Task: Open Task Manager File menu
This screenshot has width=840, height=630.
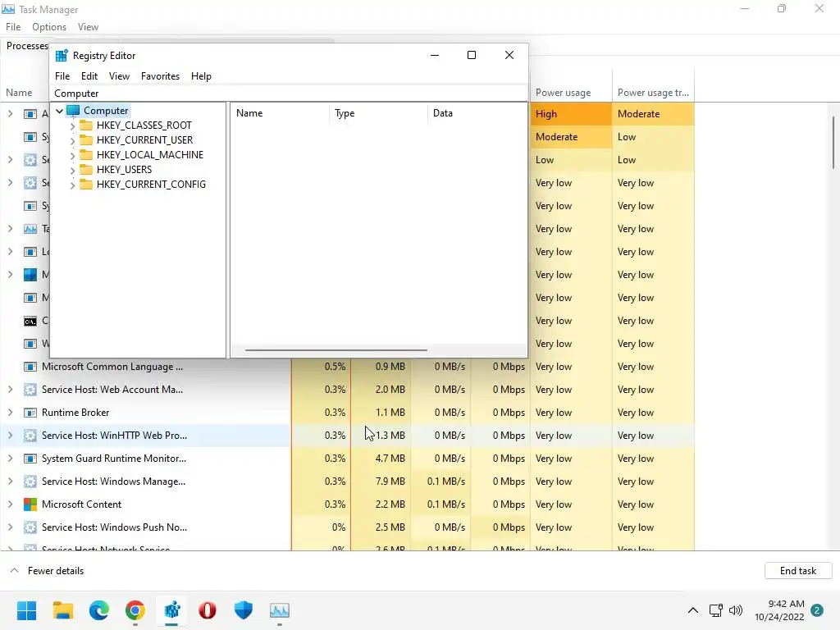Action: (13, 27)
